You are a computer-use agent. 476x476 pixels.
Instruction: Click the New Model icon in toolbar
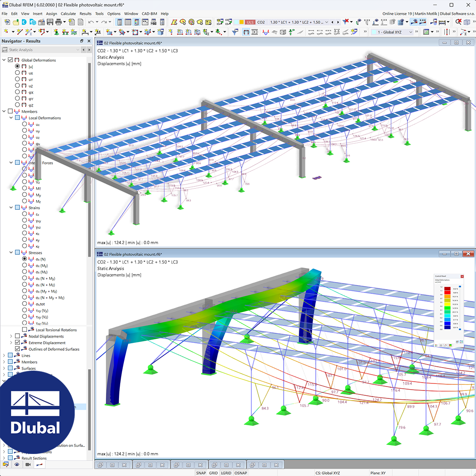click(7, 22)
